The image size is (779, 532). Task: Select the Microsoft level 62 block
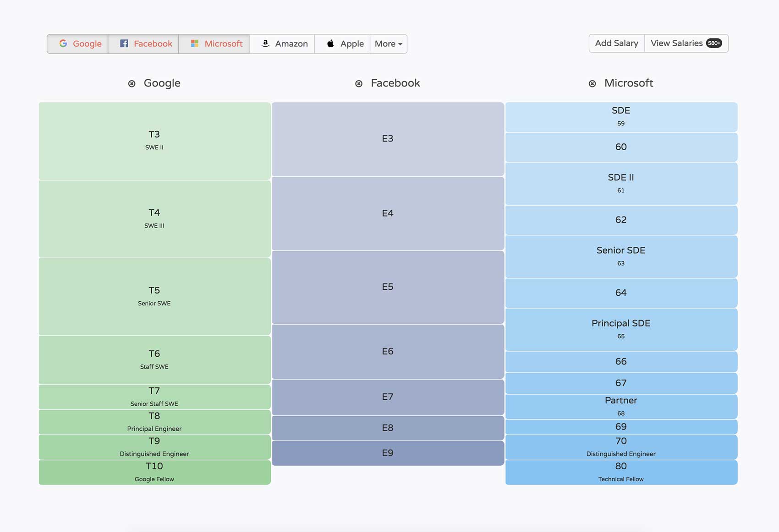[621, 220]
